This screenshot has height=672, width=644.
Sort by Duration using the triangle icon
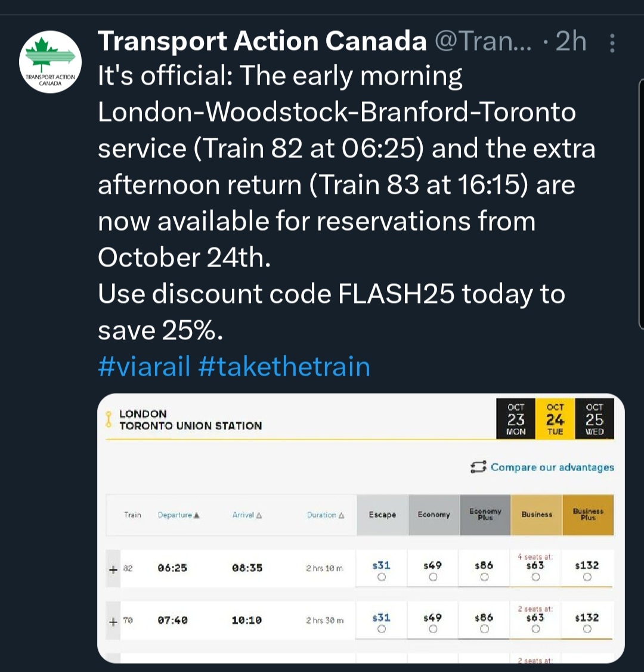pyautogui.click(x=341, y=515)
